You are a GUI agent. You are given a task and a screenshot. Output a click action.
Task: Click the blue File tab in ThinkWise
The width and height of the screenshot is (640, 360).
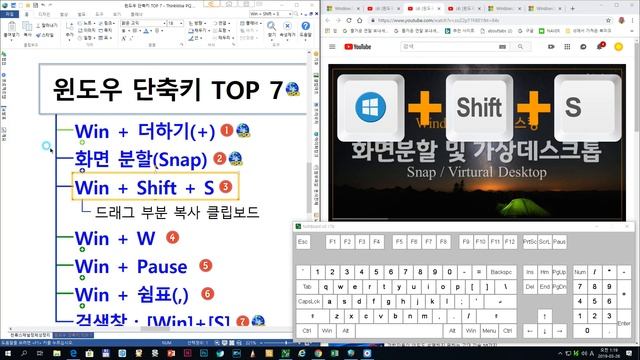[x=9, y=14]
